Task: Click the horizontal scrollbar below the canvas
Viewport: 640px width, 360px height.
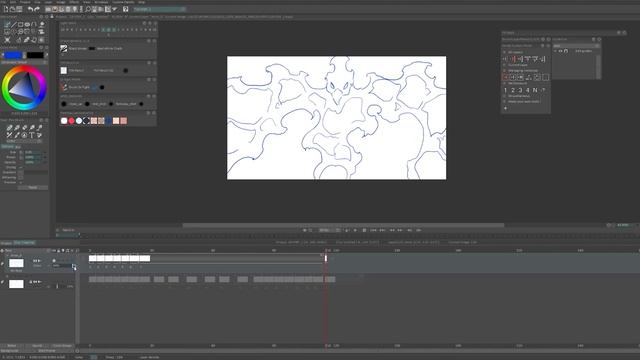Action: (343, 225)
